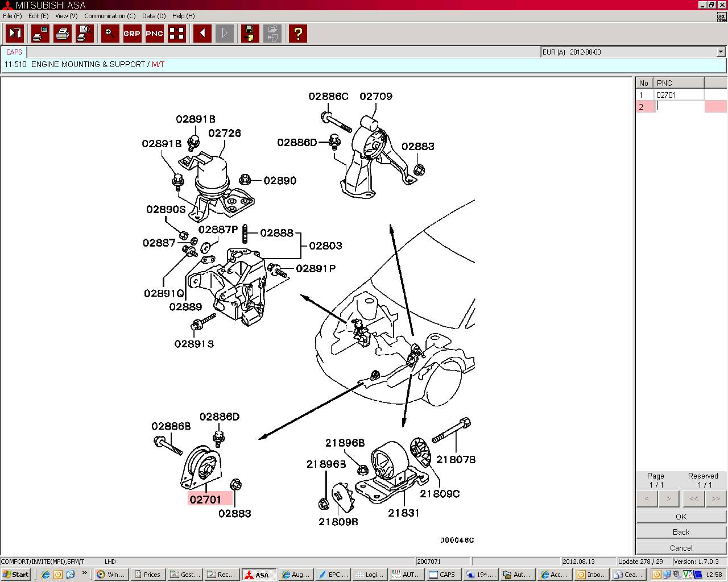
Task: Open the Prices taskbar item
Action: (147, 575)
